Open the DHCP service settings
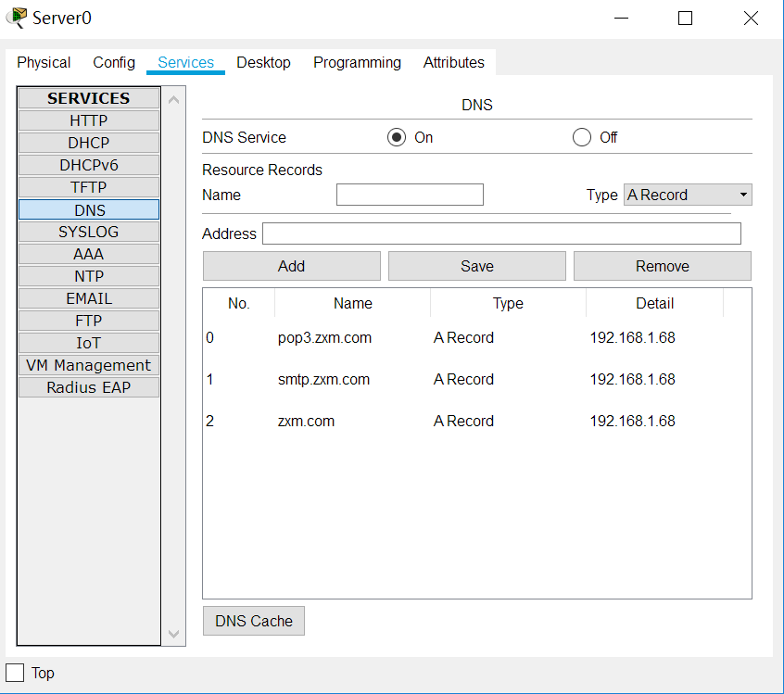 [89, 143]
